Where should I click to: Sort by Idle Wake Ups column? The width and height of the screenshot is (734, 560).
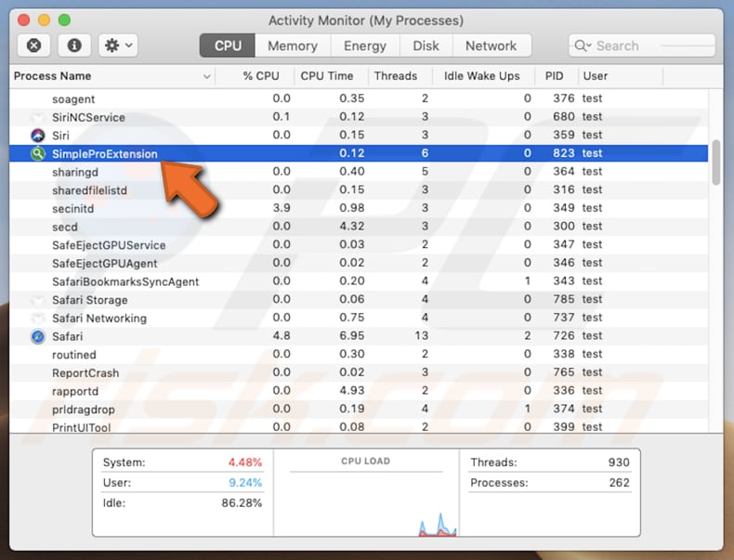481,76
